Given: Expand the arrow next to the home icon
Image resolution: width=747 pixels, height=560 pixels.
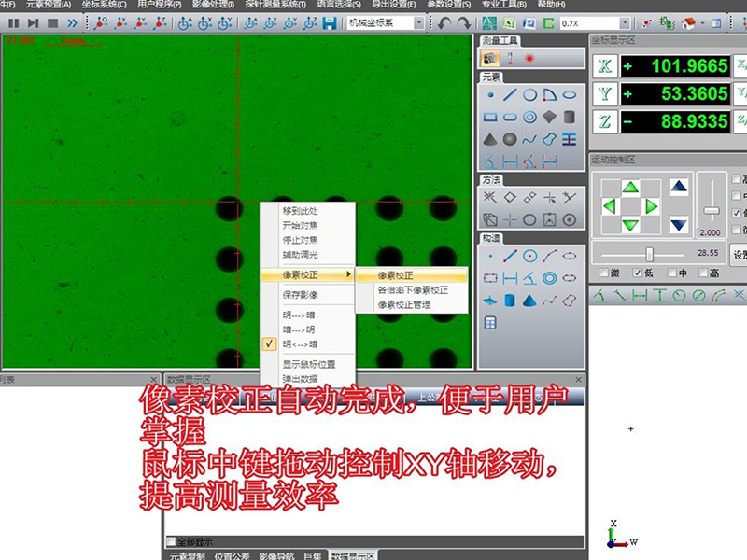Looking at the screenshot, I should pyautogui.click(x=702, y=22).
